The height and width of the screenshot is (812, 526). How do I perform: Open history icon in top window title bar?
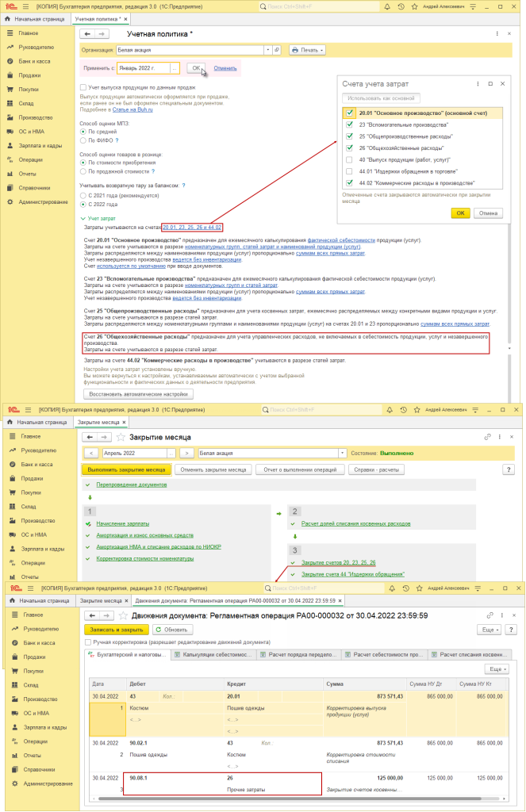401,6
